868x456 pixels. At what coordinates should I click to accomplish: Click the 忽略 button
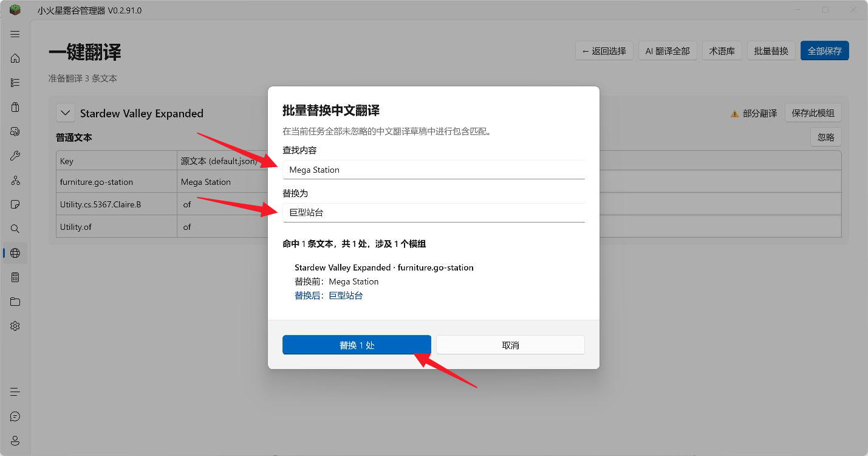click(825, 137)
